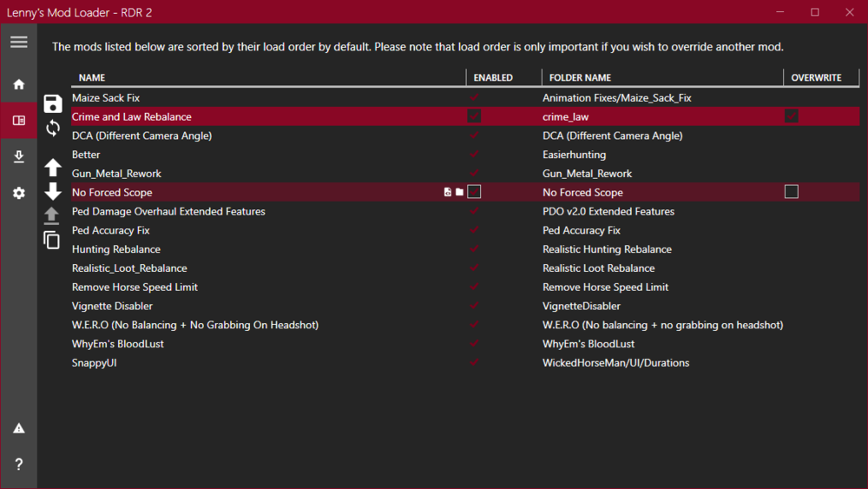Move the selected mod down
Image resolution: width=868 pixels, height=489 pixels.
pyautogui.click(x=53, y=191)
